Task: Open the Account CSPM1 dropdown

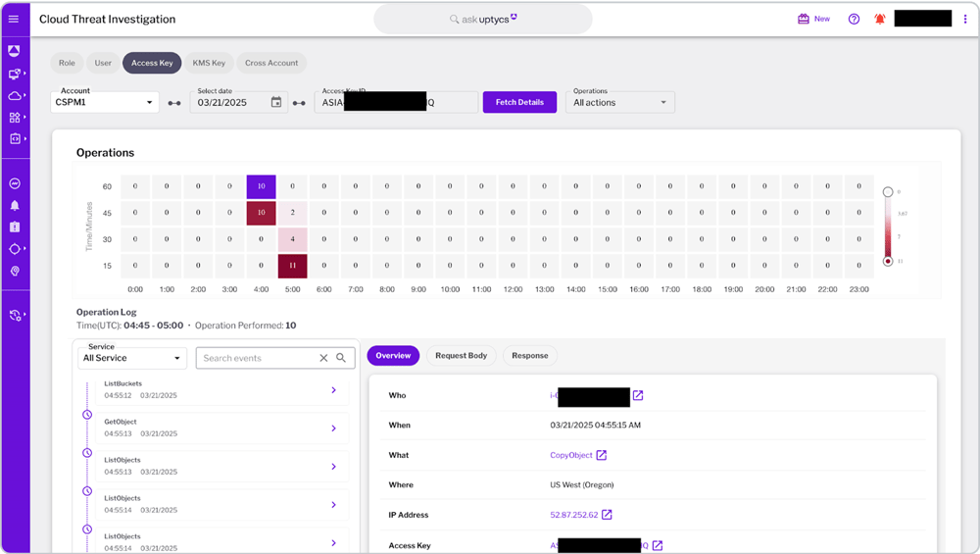Action: click(105, 102)
